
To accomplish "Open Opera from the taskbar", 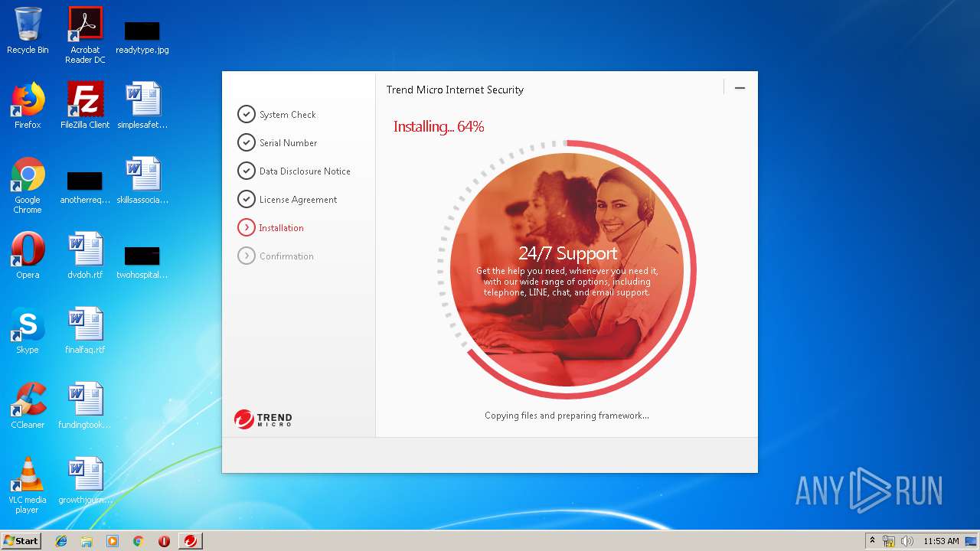I will pos(164,541).
